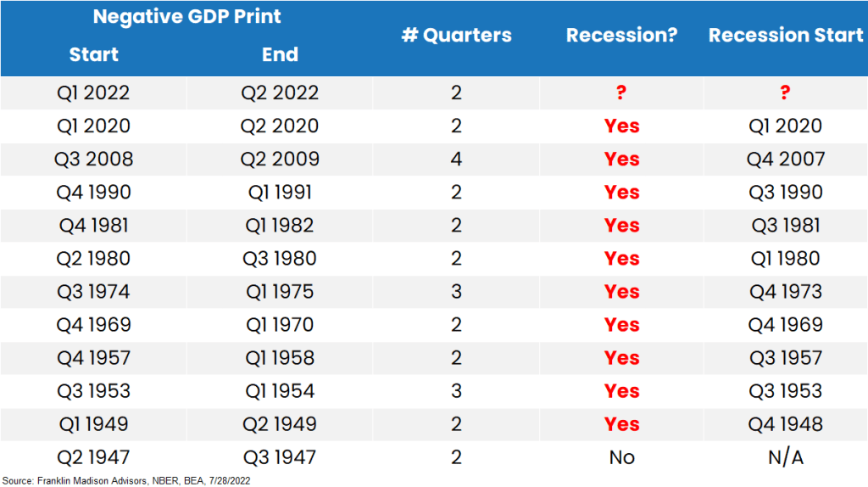Select the Q1 2022 start cell
The image size is (868, 487).
point(93,92)
